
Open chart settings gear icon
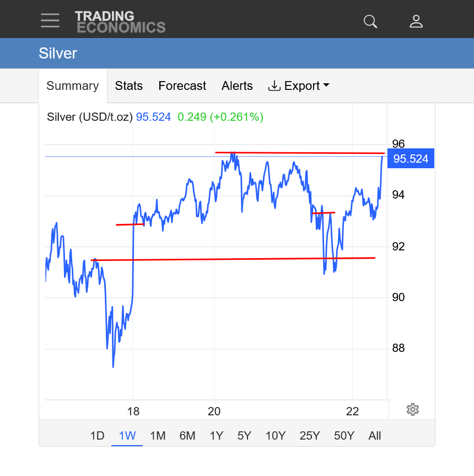point(413,409)
